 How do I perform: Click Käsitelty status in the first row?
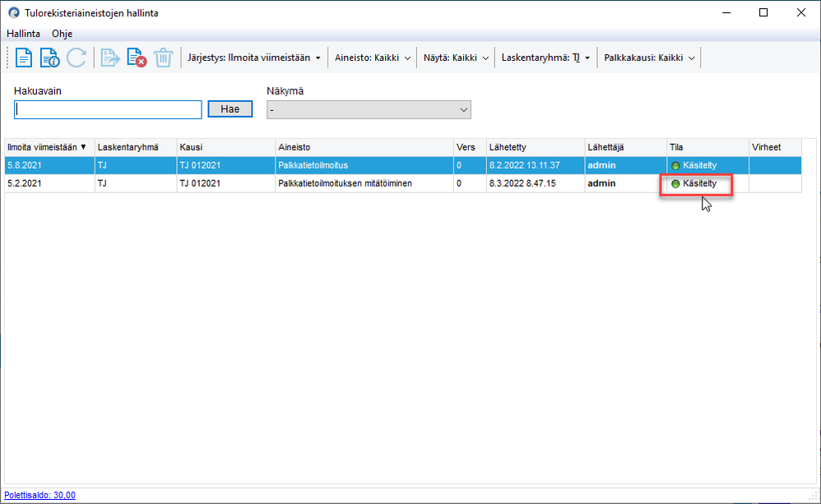click(699, 165)
